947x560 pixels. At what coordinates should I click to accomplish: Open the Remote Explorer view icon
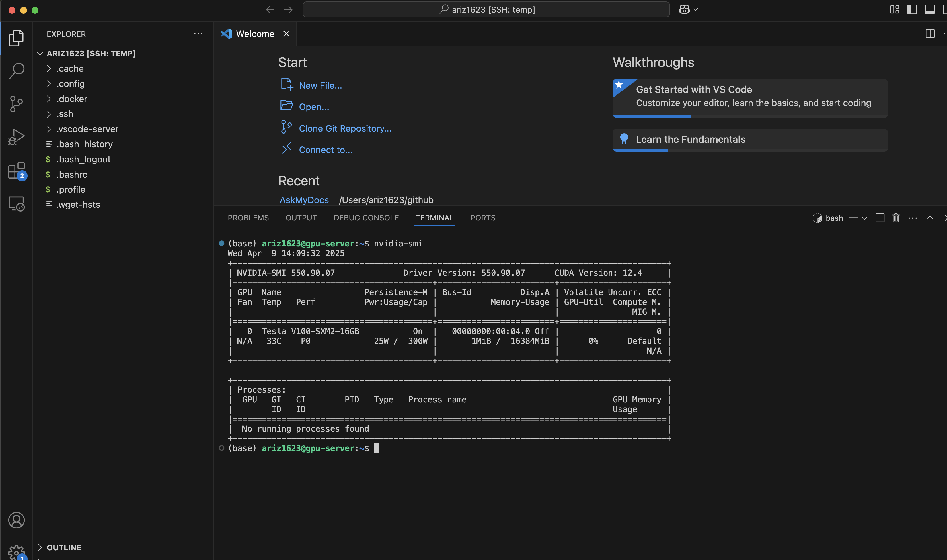pyautogui.click(x=16, y=204)
